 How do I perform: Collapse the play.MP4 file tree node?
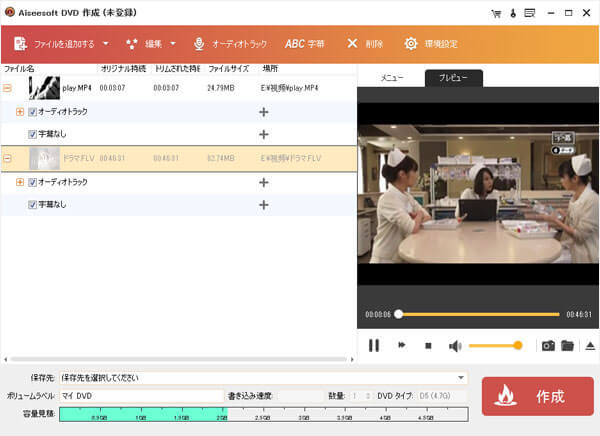[x=8, y=89]
